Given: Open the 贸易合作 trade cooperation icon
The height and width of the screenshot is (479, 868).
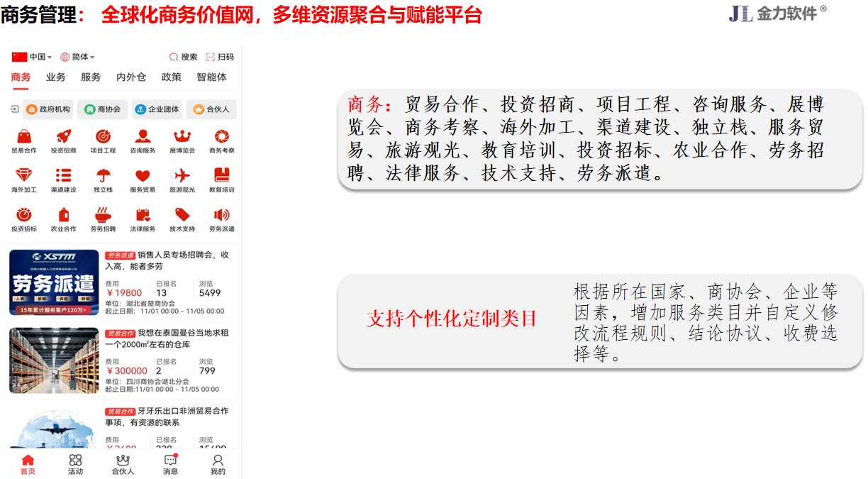Looking at the screenshot, I should (x=24, y=137).
